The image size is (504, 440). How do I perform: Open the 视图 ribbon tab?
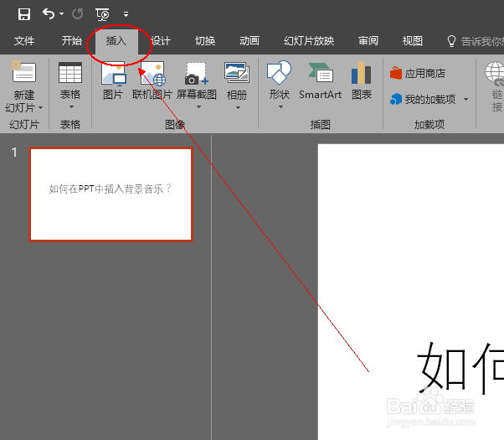pyautogui.click(x=413, y=41)
